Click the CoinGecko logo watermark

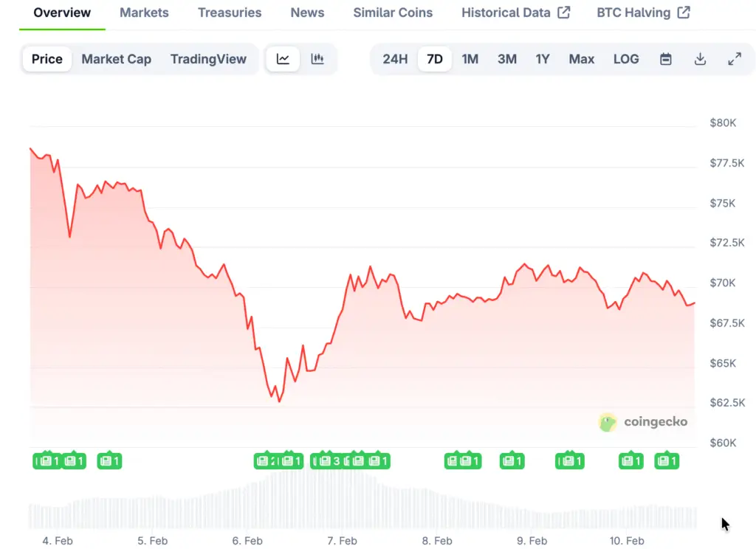click(643, 422)
